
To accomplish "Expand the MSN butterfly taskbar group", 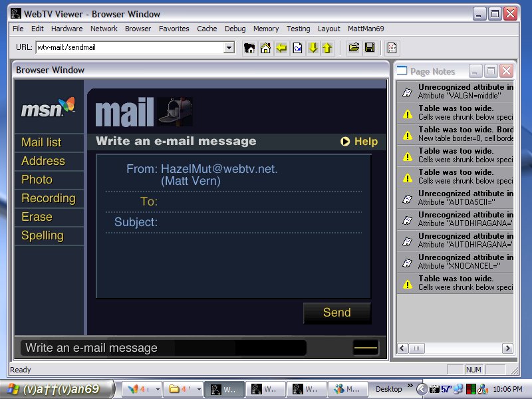I will [158, 390].
